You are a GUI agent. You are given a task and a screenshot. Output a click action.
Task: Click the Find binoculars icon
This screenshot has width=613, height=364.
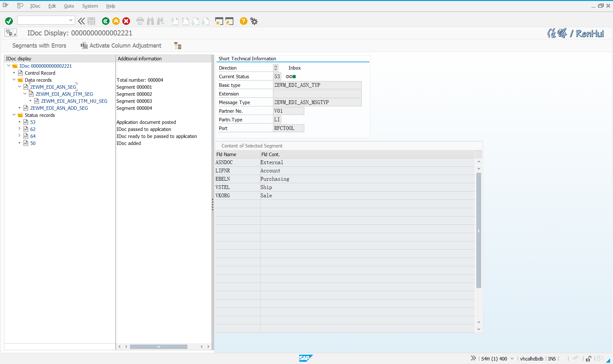click(150, 21)
